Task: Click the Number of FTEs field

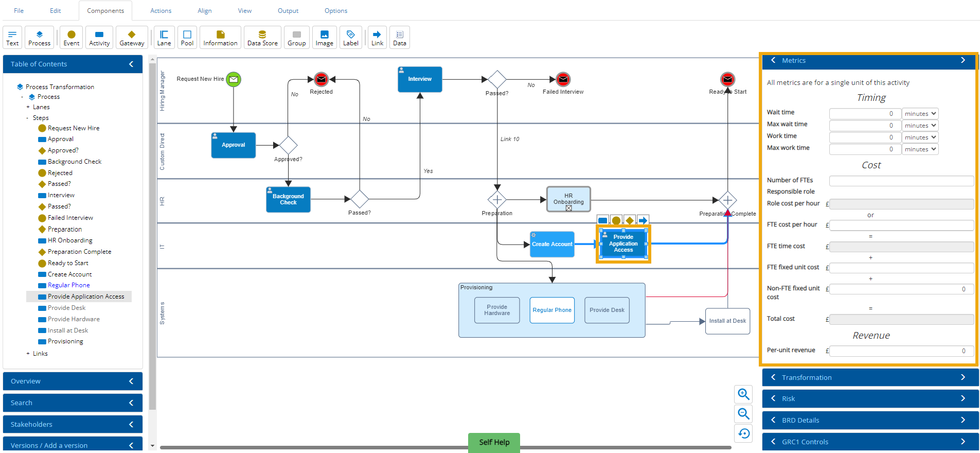Action: (901, 181)
